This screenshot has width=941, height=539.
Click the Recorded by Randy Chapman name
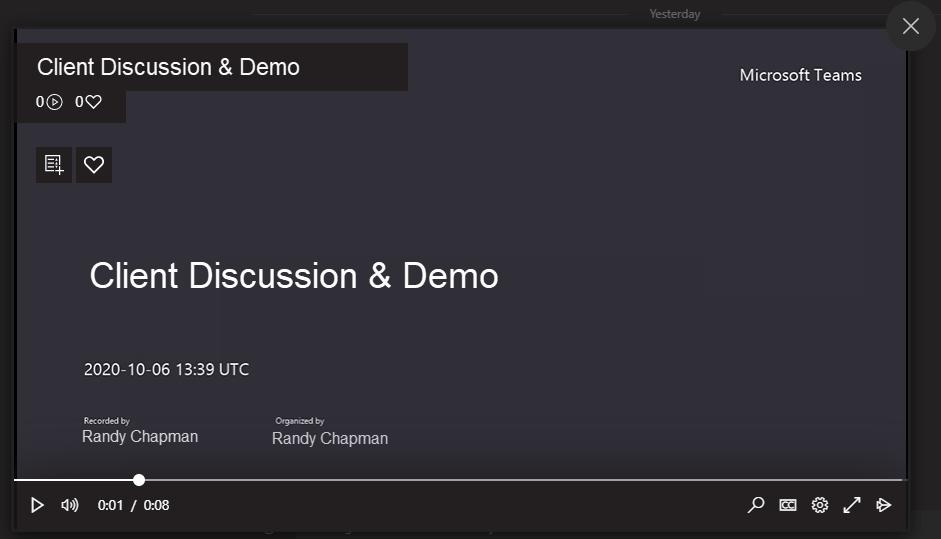click(x=140, y=437)
